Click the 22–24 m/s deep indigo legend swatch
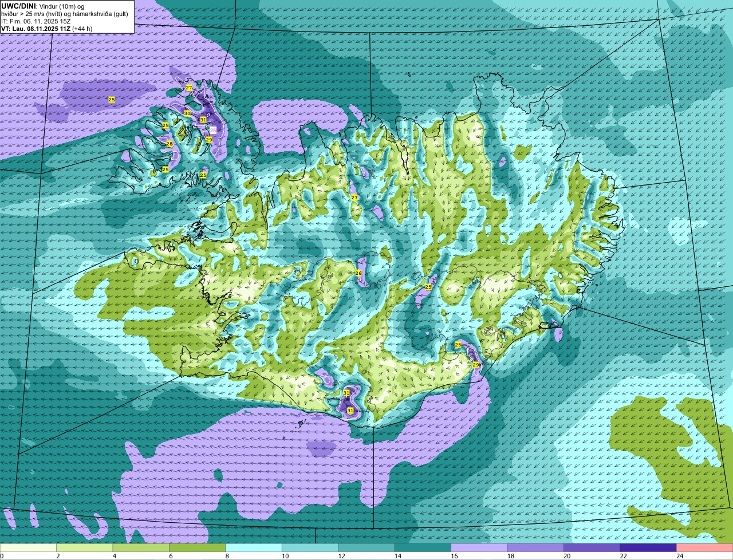Viewport: 733px width, 560px height. [648, 548]
